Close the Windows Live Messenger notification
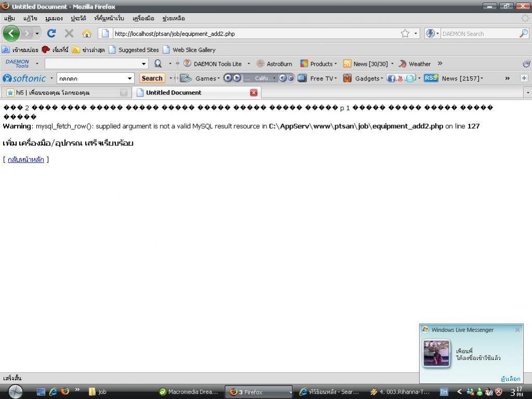Image resolution: width=532 pixels, height=399 pixels. point(517,330)
